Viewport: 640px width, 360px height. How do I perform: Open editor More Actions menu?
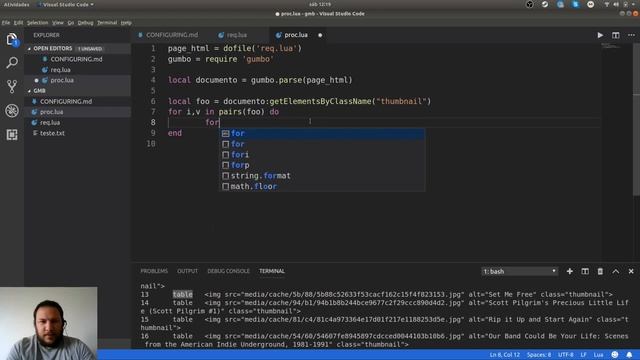point(631,35)
